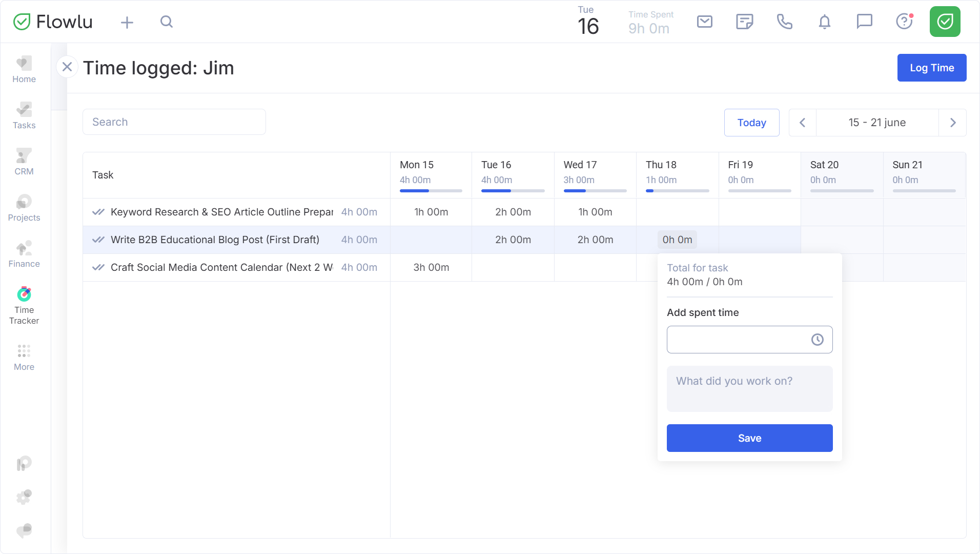The image size is (980, 554).
Task: Open Time Tracker in sidebar
Action: click(24, 306)
